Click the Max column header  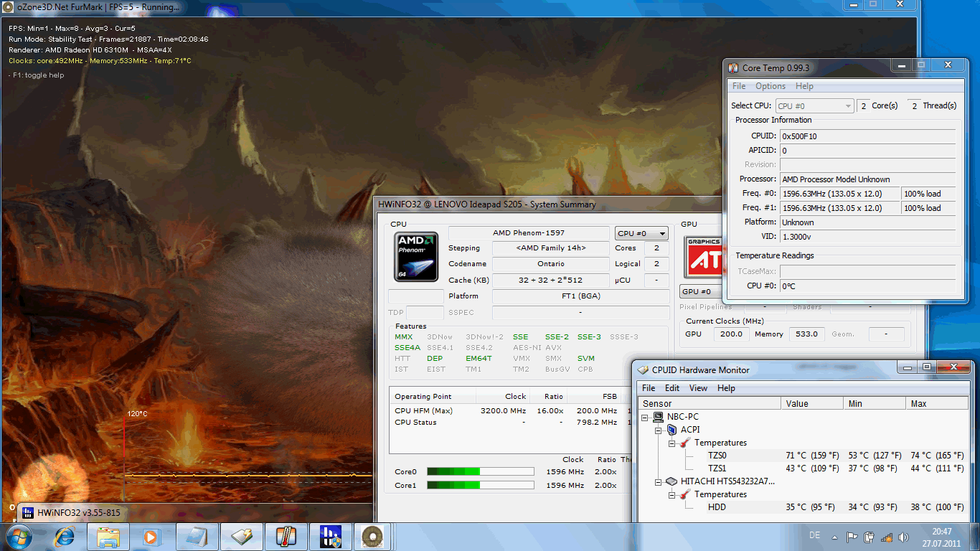[x=936, y=403]
